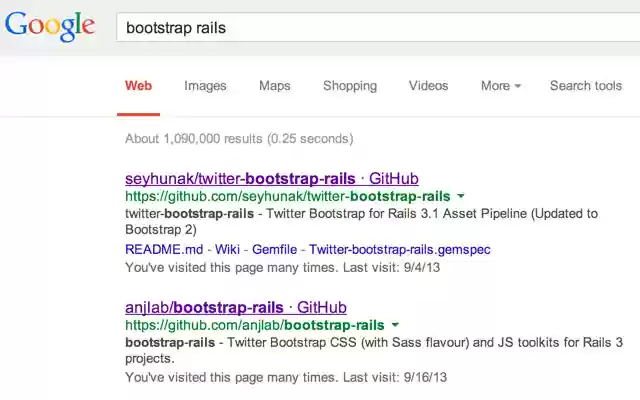The image size is (640, 400).
Task: Expand the More dropdown menu
Action: [501, 86]
